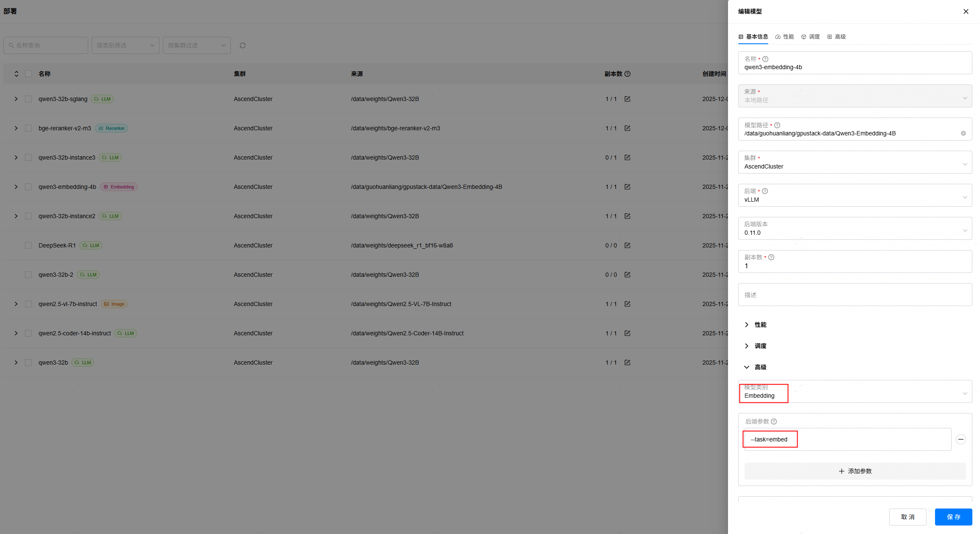Check the box for qwen3-embedding-4b row
Image resolution: width=980 pixels, height=534 pixels.
pos(28,187)
